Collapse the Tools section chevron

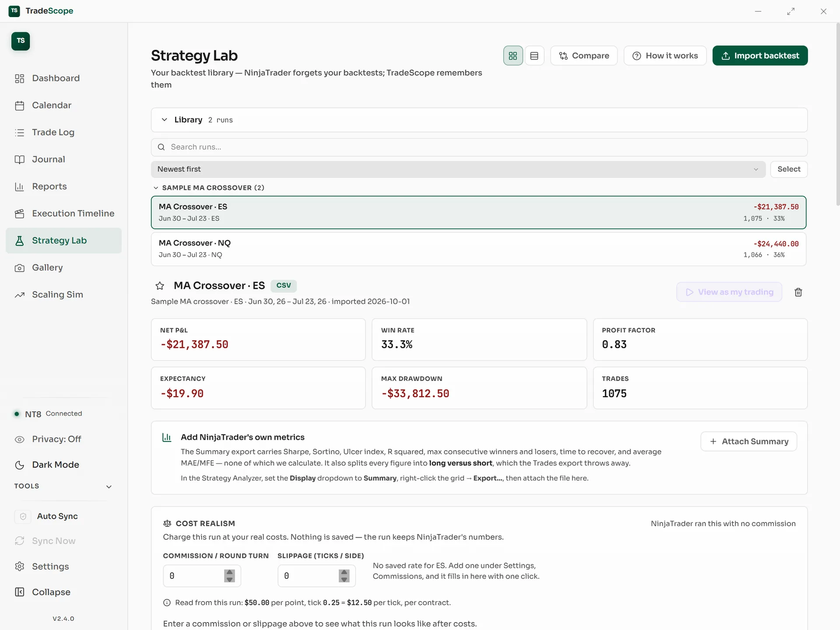(109, 486)
